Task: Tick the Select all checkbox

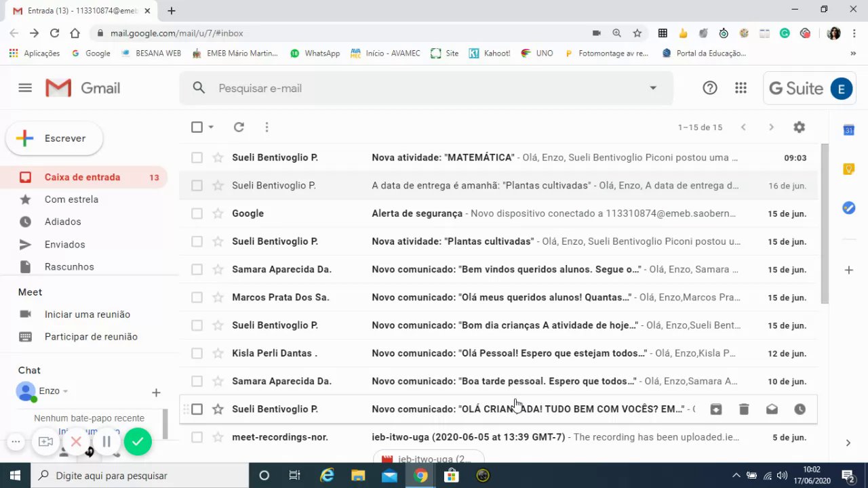Action: coord(197,127)
